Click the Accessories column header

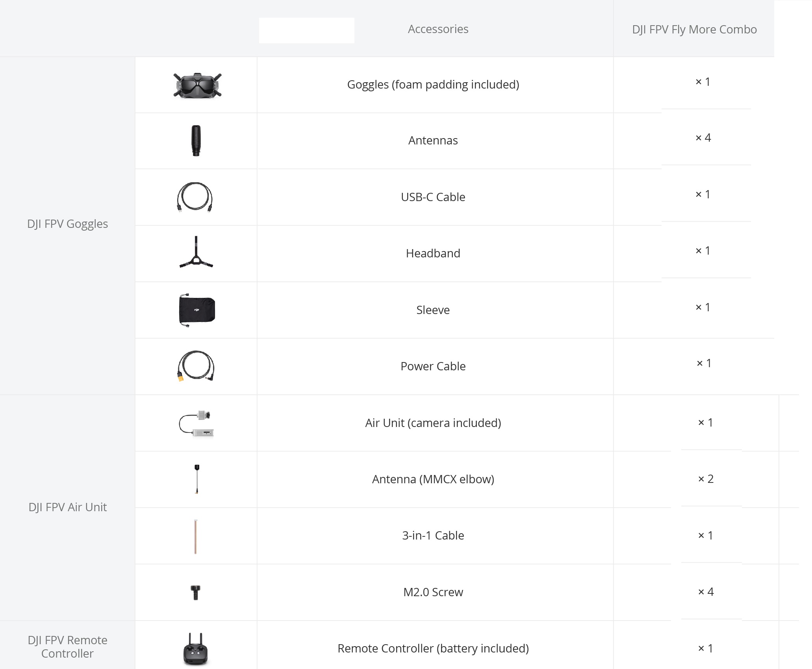tap(438, 29)
